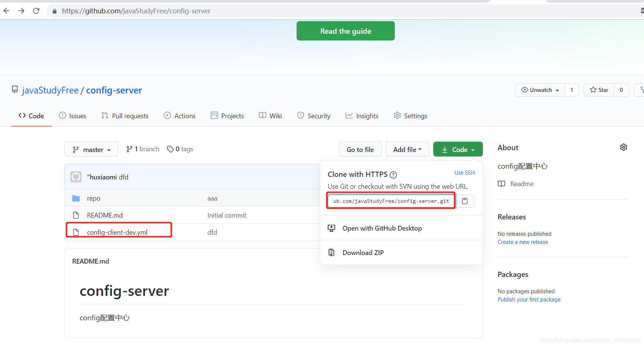Image resolution: width=644 pixels, height=347 pixels.
Task: Star the repository
Action: pyautogui.click(x=599, y=90)
